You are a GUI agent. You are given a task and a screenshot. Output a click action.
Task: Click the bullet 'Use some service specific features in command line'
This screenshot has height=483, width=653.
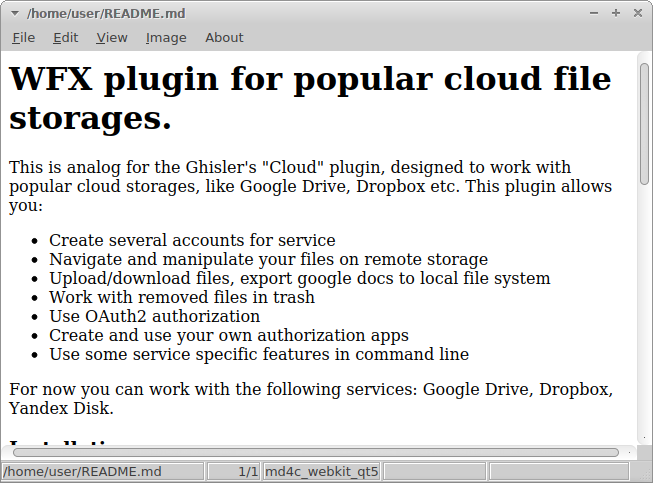[x=259, y=354]
